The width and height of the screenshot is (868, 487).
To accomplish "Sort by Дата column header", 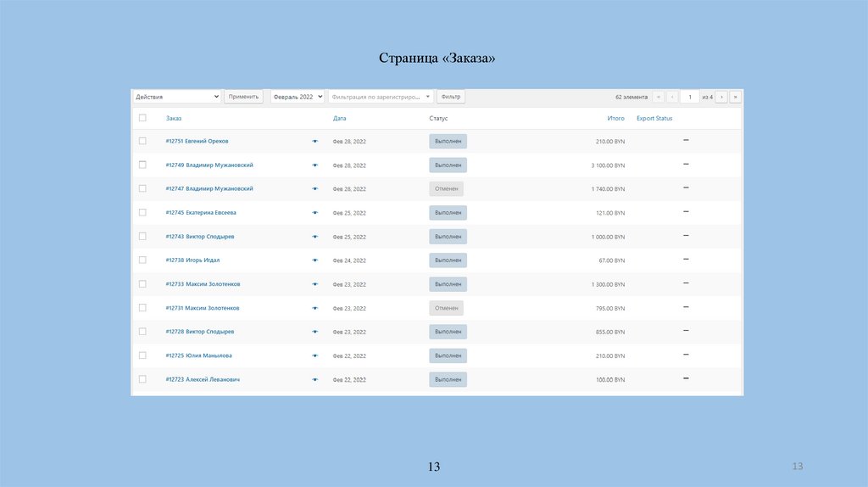I will [x=339, y=118].
